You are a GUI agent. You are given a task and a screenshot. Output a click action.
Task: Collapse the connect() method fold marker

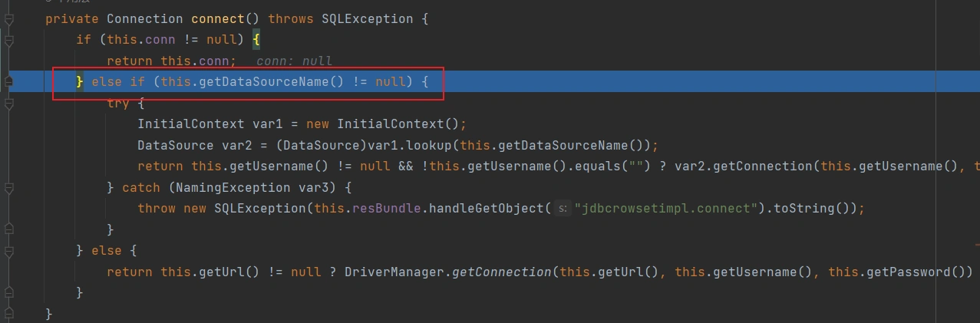8,19
